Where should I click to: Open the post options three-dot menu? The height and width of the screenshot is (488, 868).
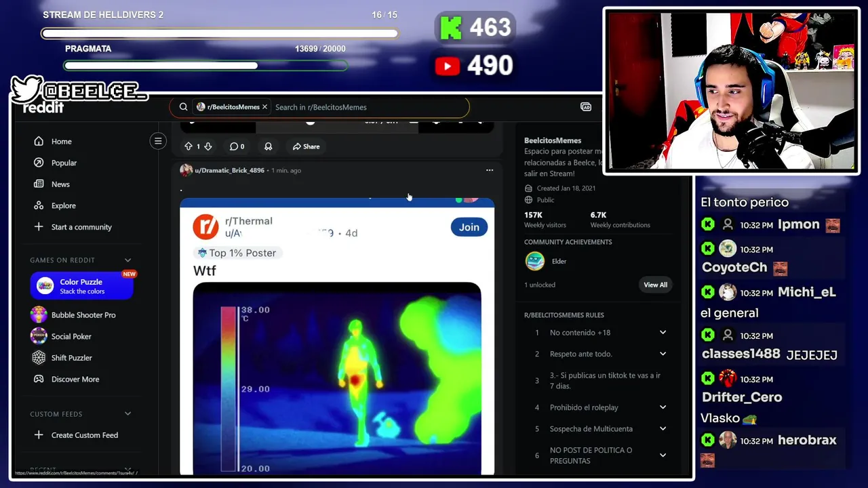coord(490,170)
